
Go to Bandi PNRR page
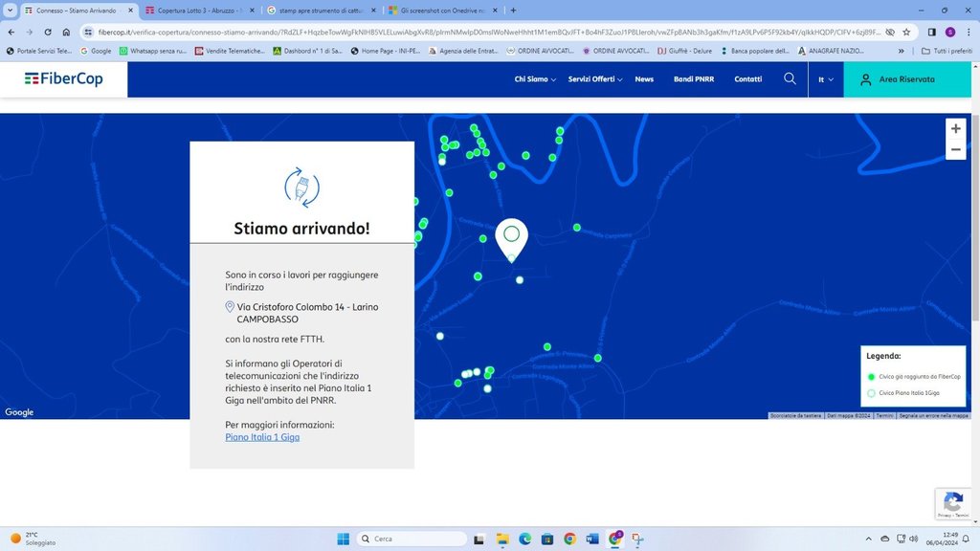coord(694,79)
